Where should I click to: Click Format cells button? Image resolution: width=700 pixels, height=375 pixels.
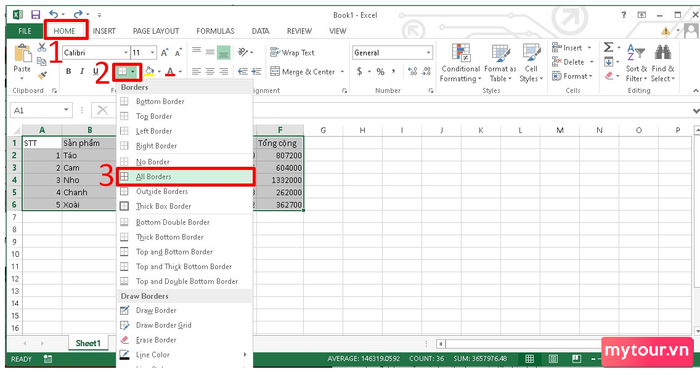[572, 76]
